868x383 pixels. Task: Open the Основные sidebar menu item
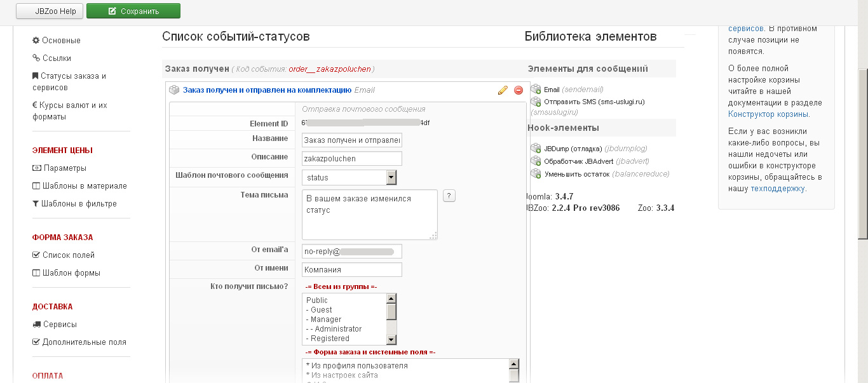[x=61, y=41]
